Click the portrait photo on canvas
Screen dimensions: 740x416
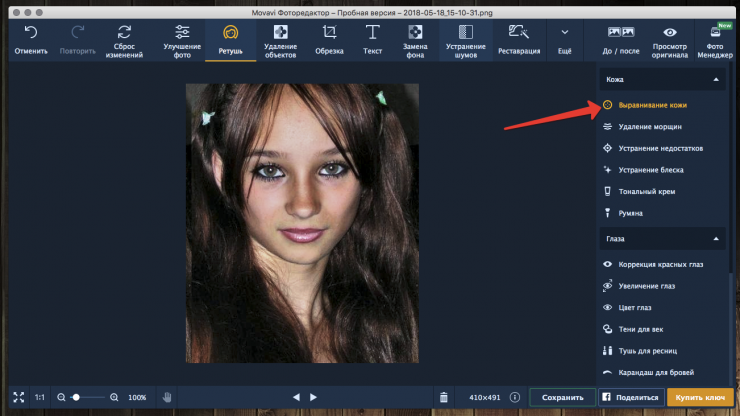[x=302, y=223]
